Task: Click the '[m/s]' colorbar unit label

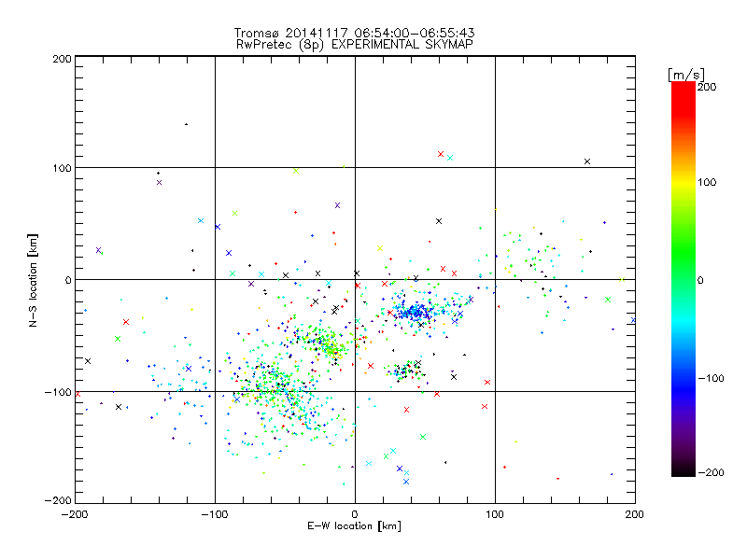Action: click(x=686, y=75)
